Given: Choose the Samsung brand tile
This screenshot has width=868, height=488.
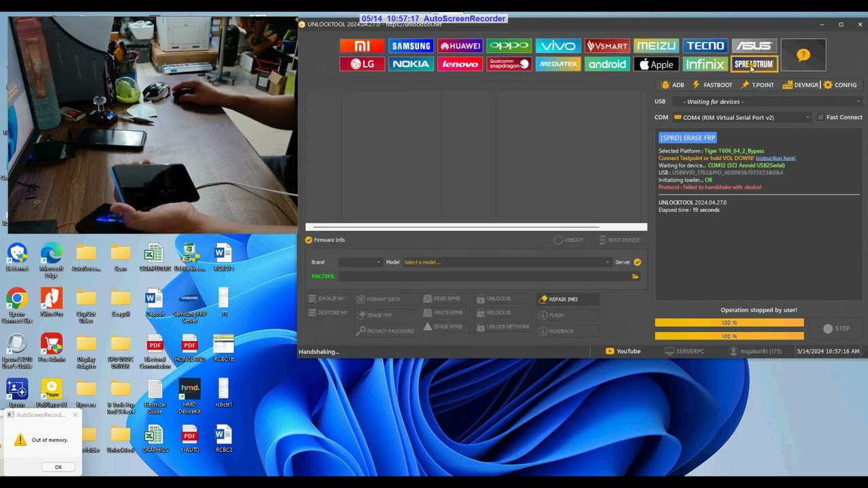Looking at the screenshot, I should click(x=411, y=46).
